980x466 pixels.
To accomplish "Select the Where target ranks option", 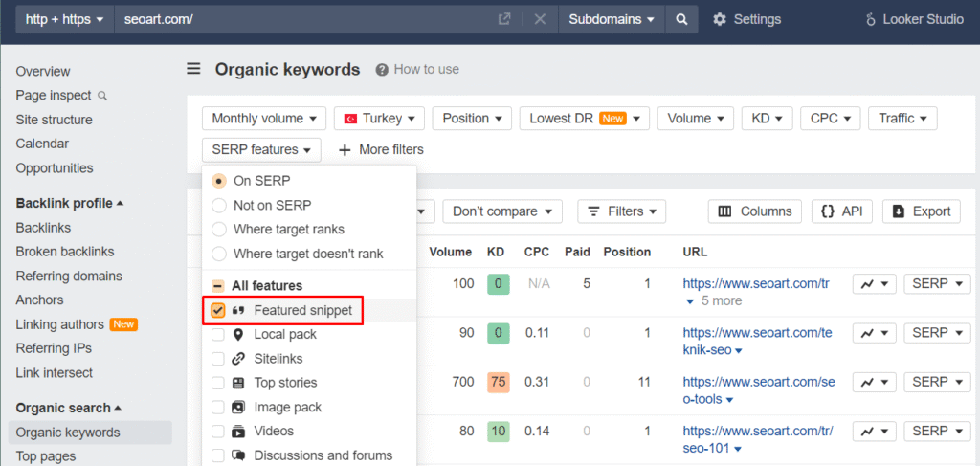I will click(x=219, y=230).
